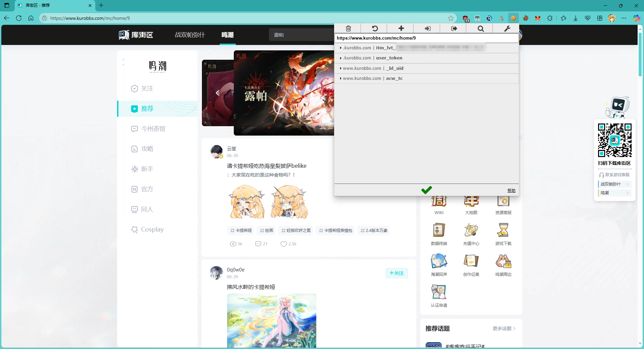Open cookie search magnifier icon
The image size is (644, 349).
tap(480, 29)
